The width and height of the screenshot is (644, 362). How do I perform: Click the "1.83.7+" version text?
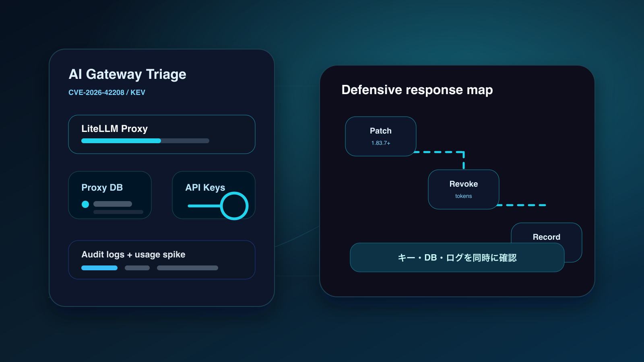click(381, 143)
